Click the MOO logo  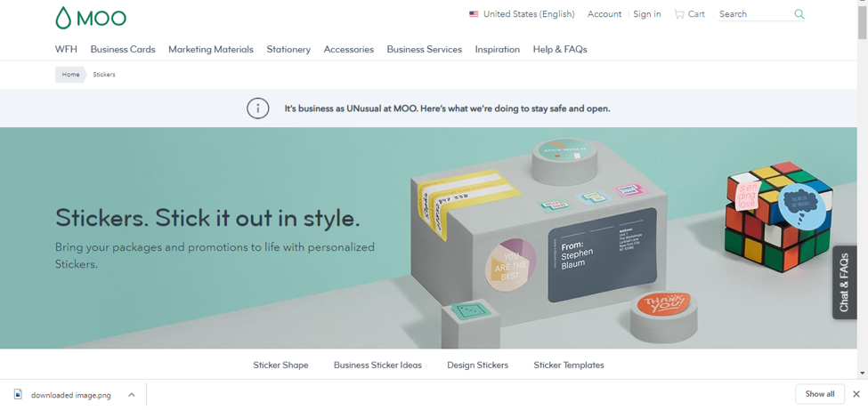tap(91, 18)
